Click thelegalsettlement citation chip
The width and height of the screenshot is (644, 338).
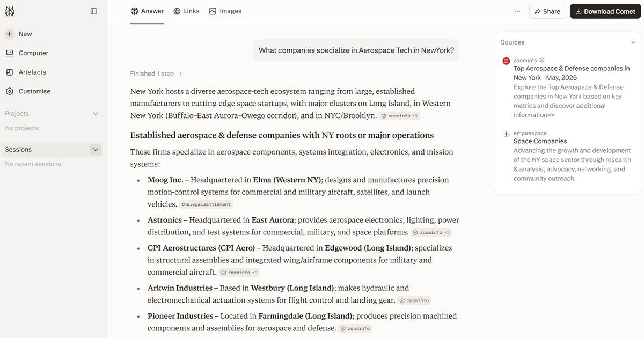pos(206,204)
